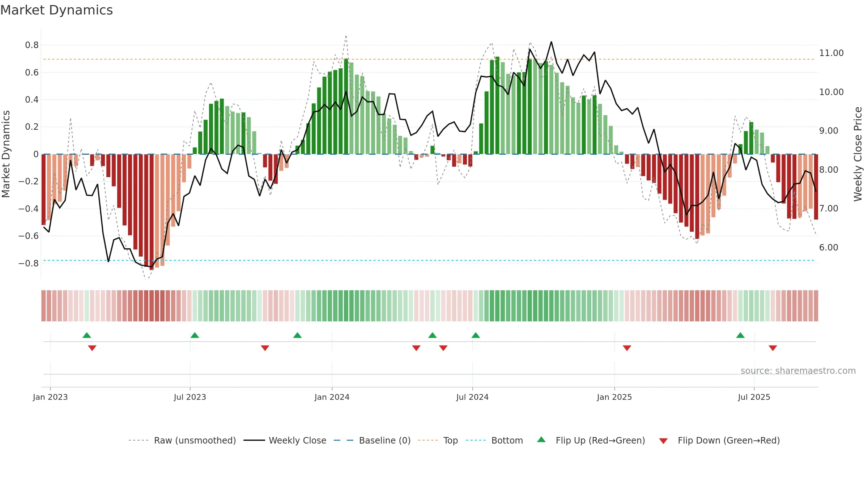The height and width of the screenshot is (488, 868).
Task: Click the rightmost red heatmap strip cell
Action: [x=816, y=306]
